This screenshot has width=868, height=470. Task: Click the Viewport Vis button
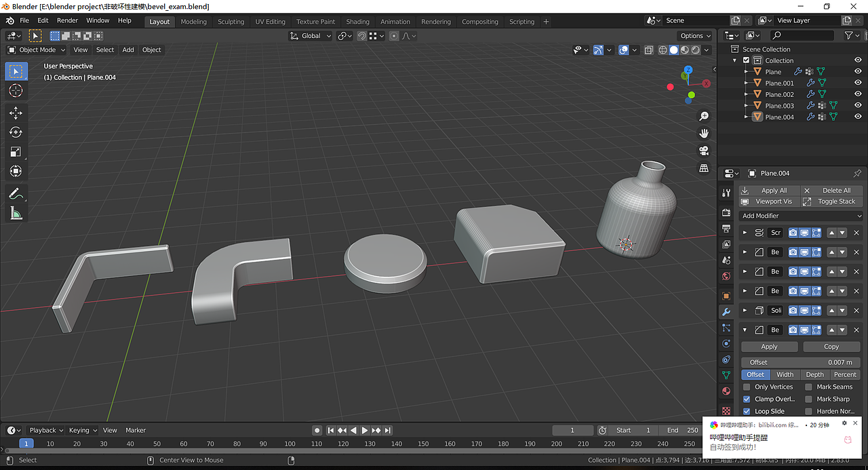(769, 201)
